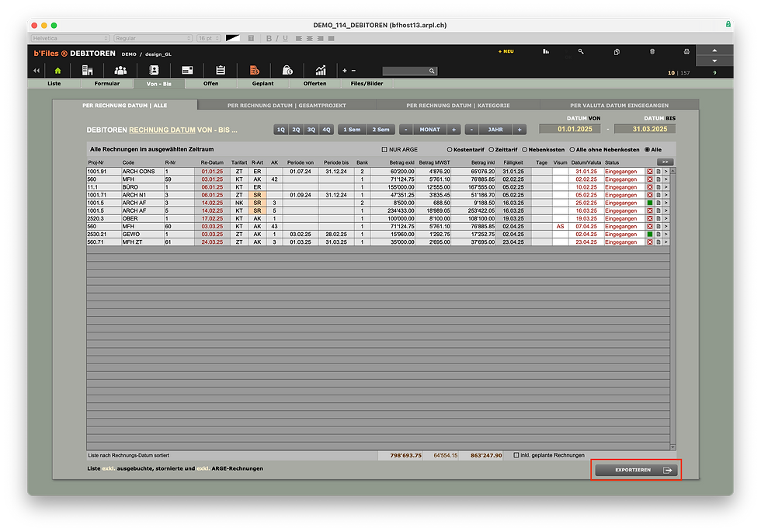Click the list scrollbar down arrow
Screen dimensions: 761x532
(x=672, y=447)
